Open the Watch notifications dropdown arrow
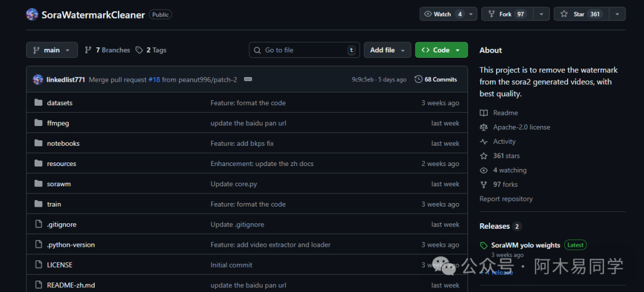Image resolution: width=644 pixels, height=292 pixels. point(471,14)
